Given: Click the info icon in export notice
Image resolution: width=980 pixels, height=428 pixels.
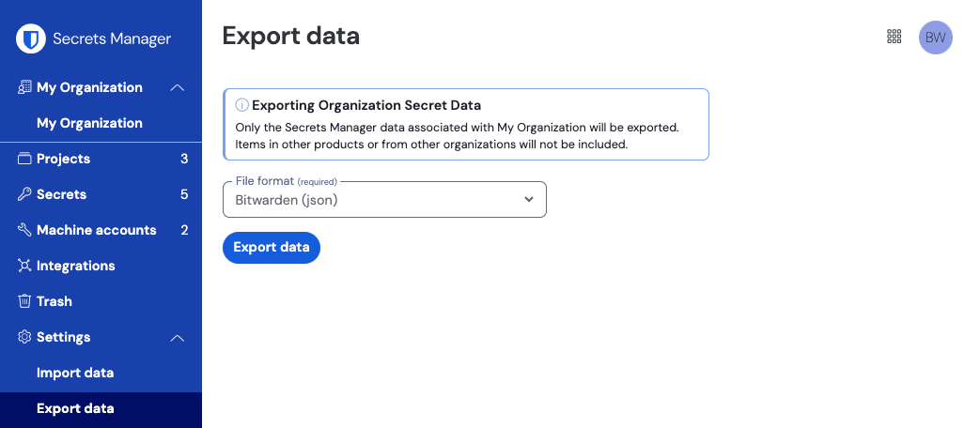Looking at the screenshot, I should [241, 105].
